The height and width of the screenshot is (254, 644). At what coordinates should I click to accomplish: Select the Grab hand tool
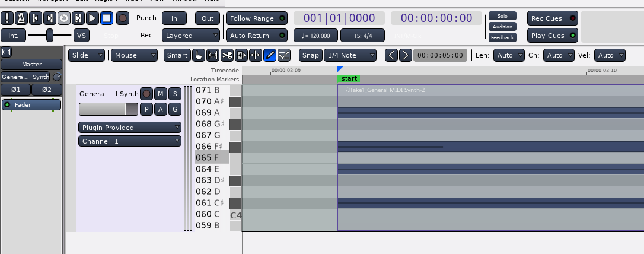pos(199,55)
